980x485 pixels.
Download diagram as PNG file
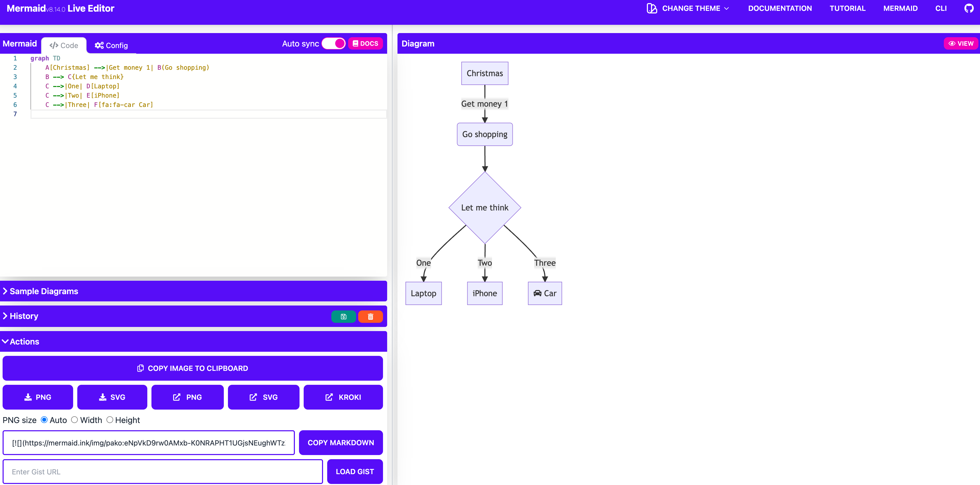coord(38,397)
